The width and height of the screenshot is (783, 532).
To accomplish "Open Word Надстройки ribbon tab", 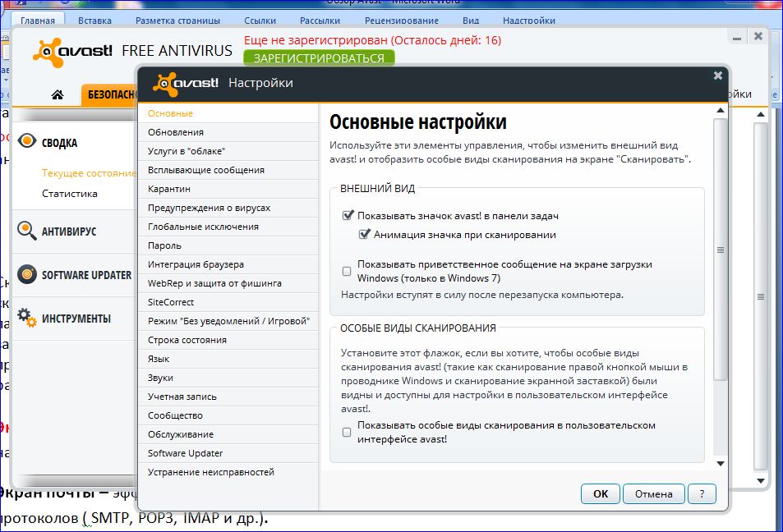I will [529, 21].
